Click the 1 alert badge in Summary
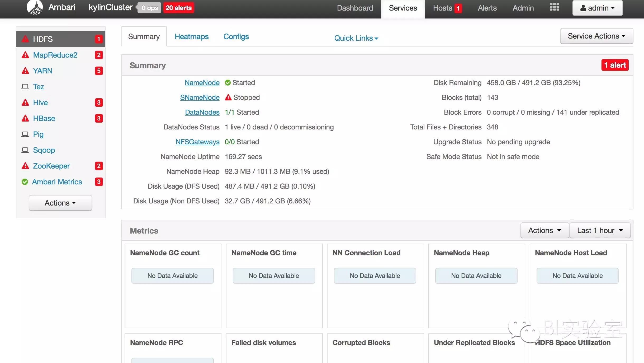Image resolution: width=644 pixels, height=363 pixels. [x=615, y=65]
